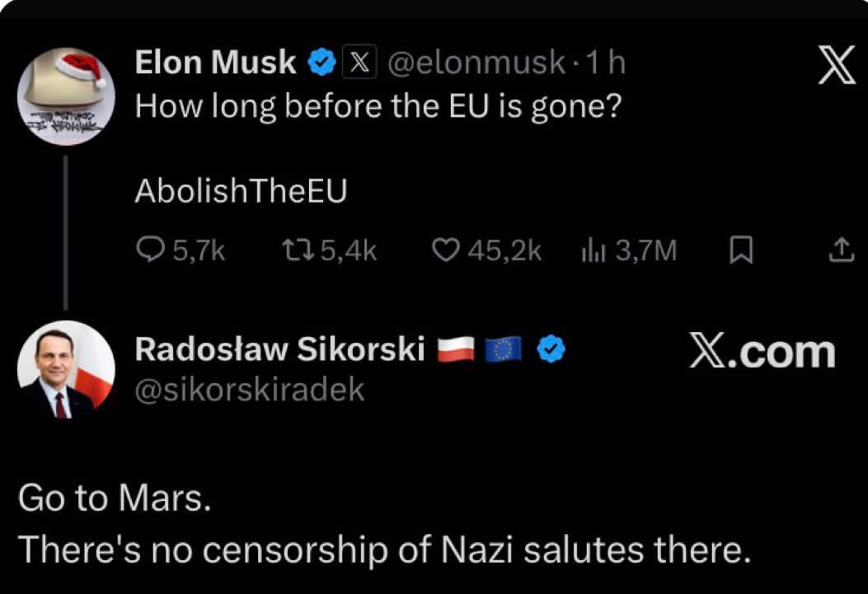
Task: Click the 'Go to Mars.' reply text
Action: click(115, 500)
